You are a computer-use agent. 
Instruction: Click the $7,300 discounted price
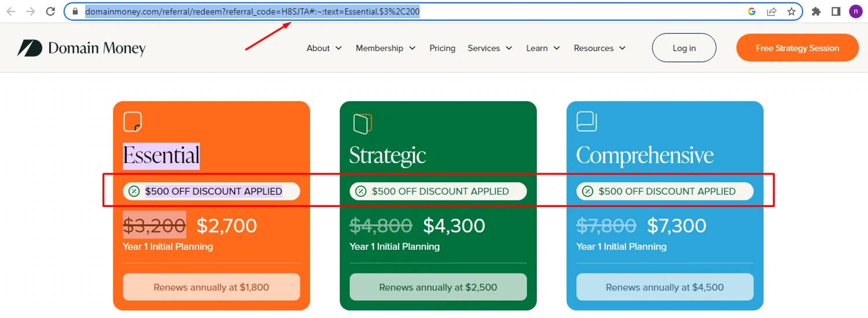(x=677, y=225)
